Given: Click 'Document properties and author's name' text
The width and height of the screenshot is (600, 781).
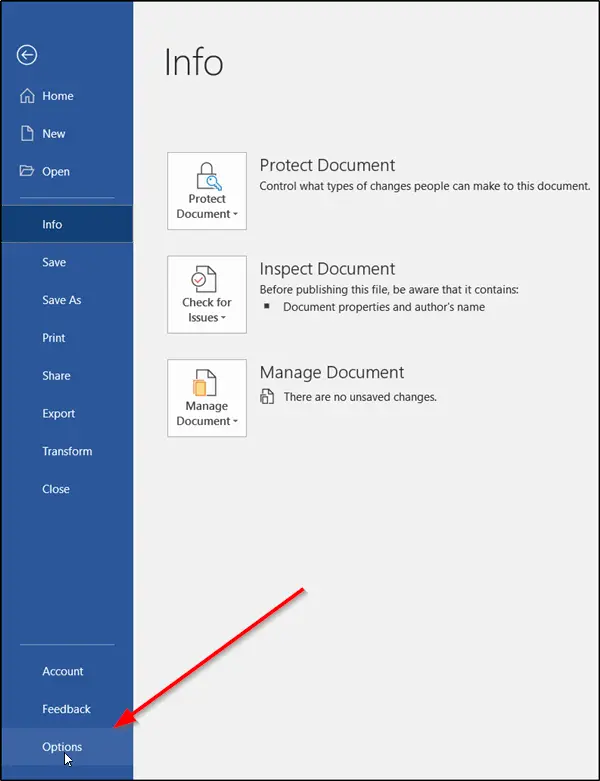Looking at the screenshot, I should 384,307.
